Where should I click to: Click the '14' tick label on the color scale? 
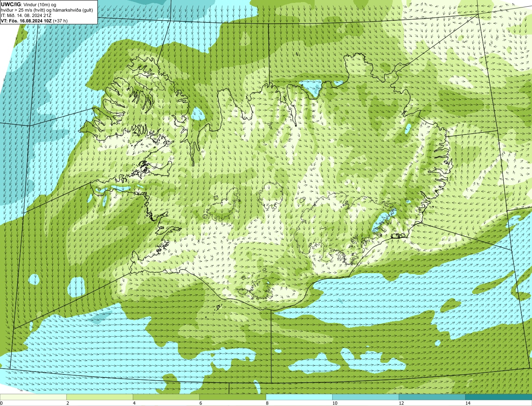(x=468, y=403)
